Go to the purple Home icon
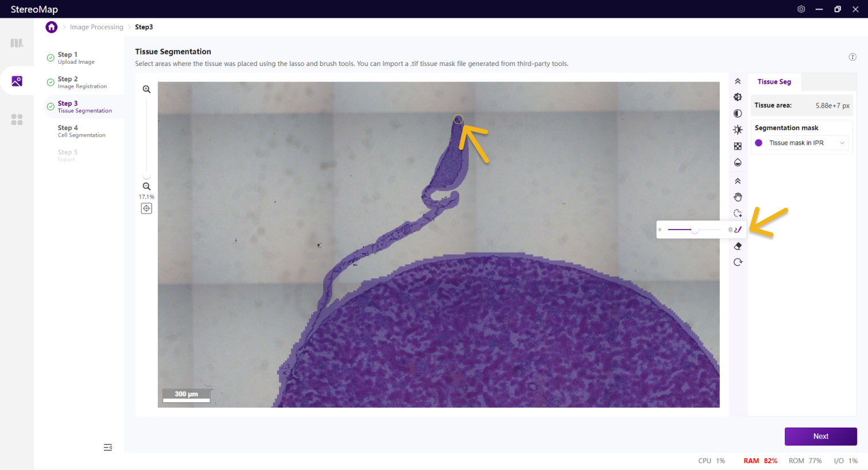Image resolution: width=868 pixels, height=470 pixels. click(52, 27)
